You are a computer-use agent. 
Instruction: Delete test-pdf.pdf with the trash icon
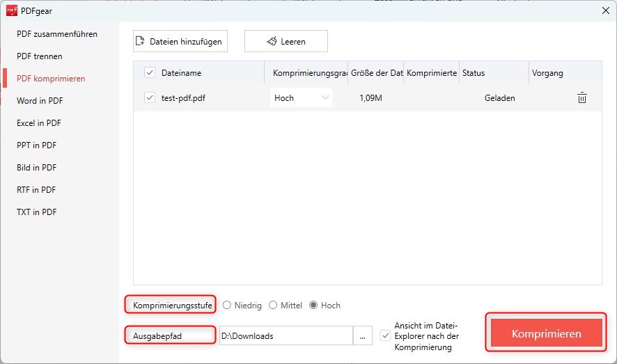click(582, 98)
